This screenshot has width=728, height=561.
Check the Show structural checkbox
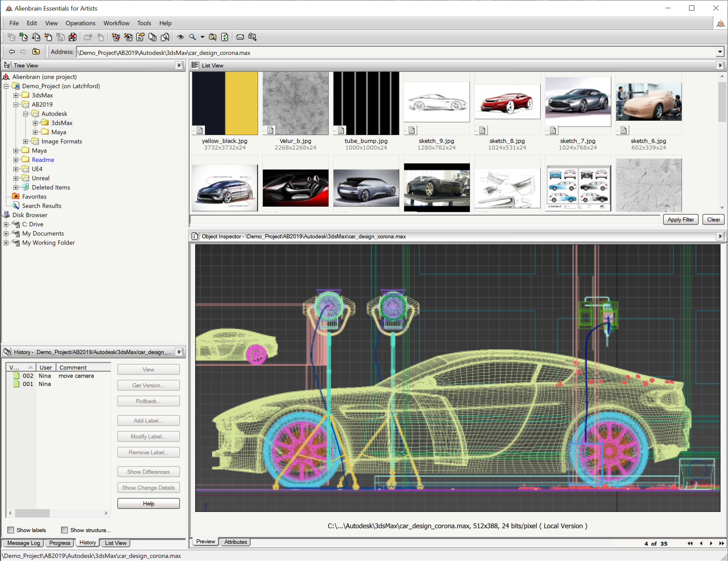[64, 530]
